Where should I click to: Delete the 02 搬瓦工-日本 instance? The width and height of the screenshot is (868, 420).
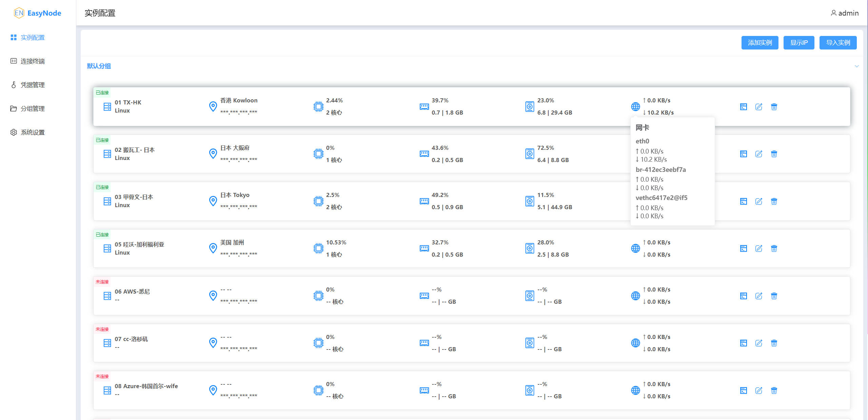coord(774,154)
